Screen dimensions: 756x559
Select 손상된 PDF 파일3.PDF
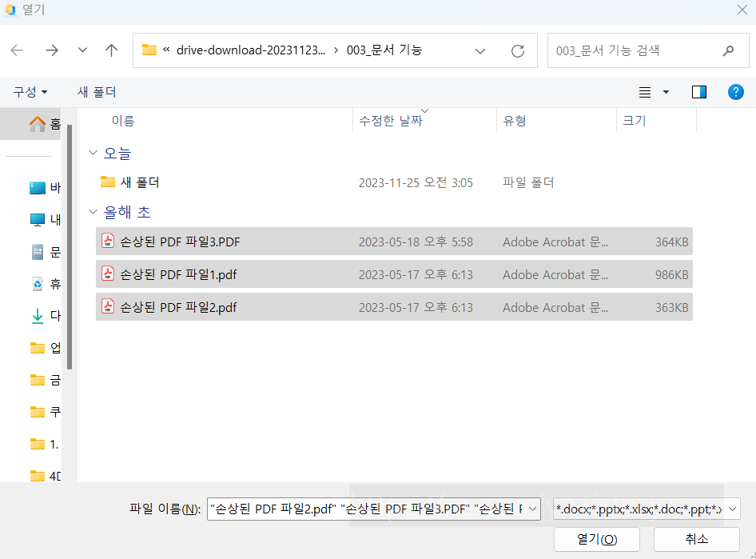(x=395, y=242)
